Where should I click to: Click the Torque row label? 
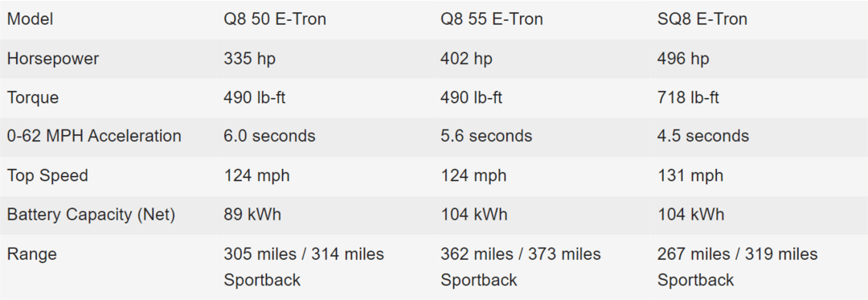tap(33, 98)
